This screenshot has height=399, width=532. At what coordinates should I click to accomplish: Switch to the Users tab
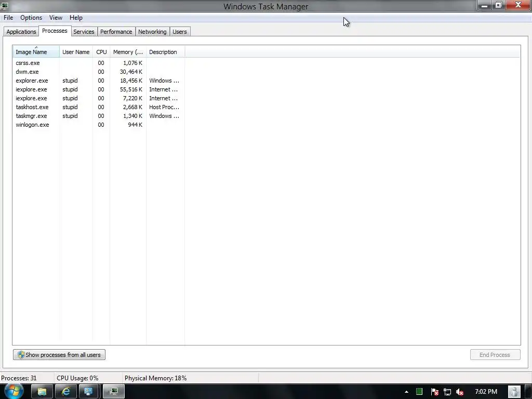pos(179,32)
